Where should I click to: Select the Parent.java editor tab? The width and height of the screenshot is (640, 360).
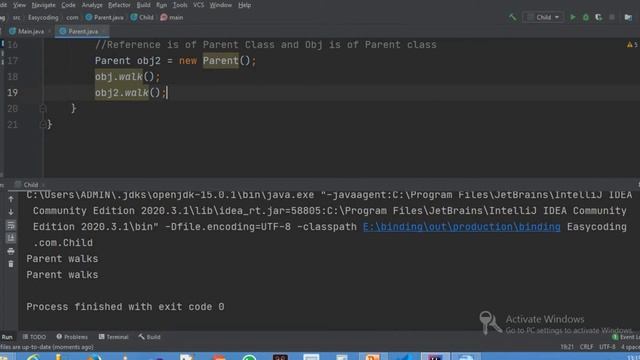(x=81, y=31)
